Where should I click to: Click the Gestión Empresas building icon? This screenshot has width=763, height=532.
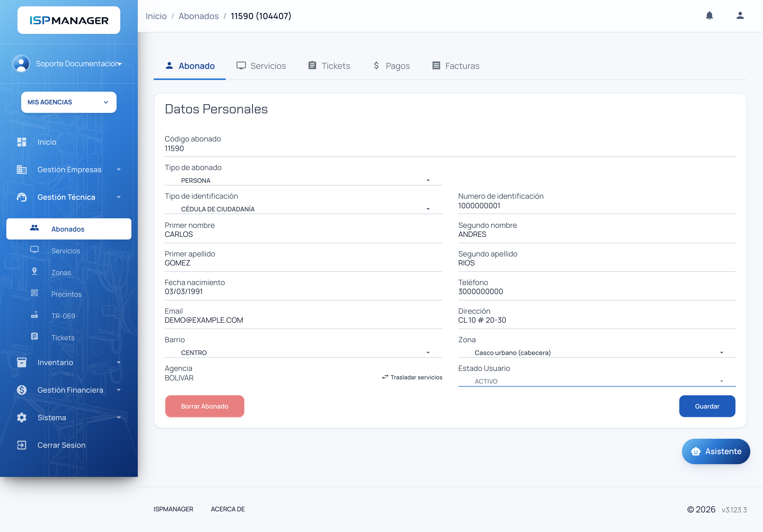coord(22,170)
